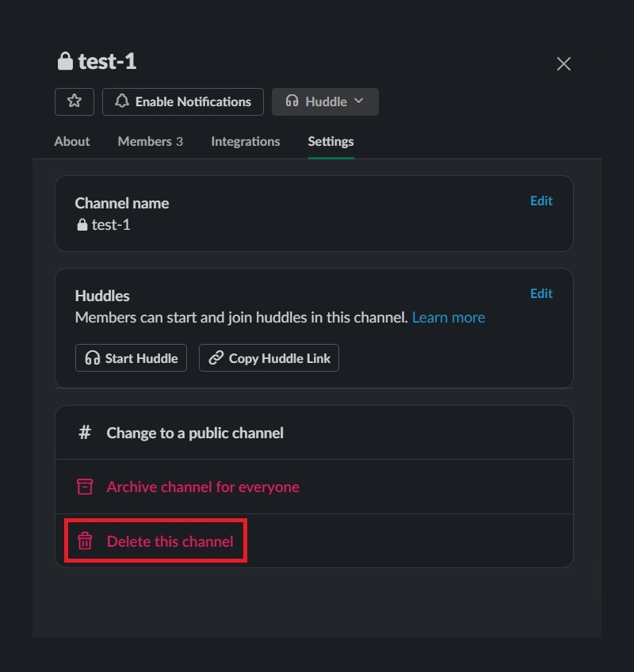Select the Settings tab

[x=330, y=142]
